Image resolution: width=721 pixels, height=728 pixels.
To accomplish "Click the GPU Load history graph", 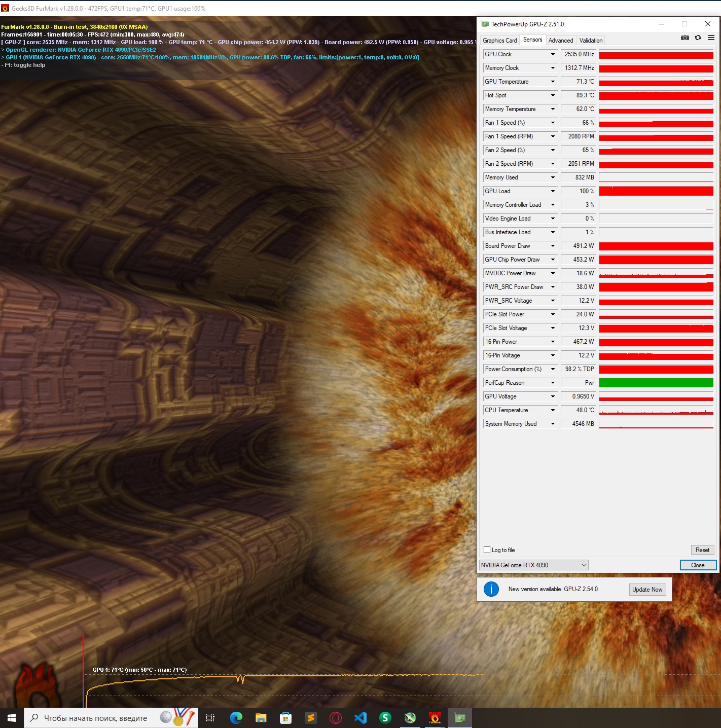I will (x=656, y=191).
